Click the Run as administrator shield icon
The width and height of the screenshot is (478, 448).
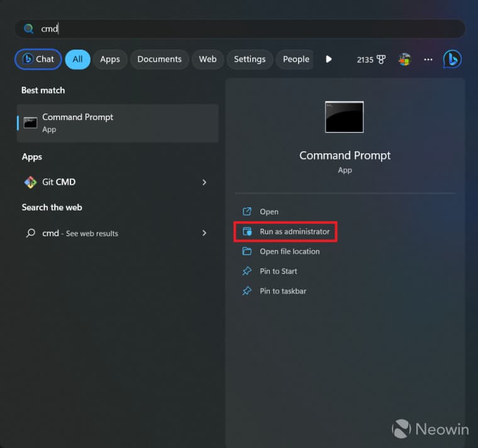pos(247,231)
